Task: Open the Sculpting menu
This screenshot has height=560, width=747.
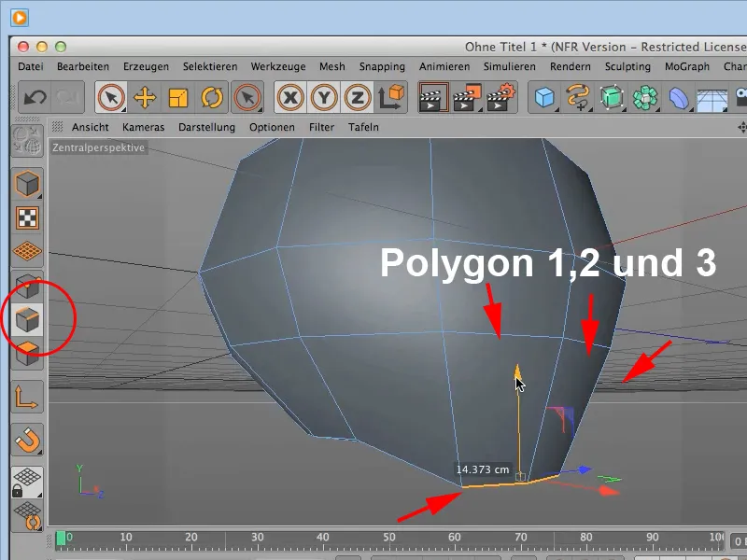Action: [x=627, y=67]
